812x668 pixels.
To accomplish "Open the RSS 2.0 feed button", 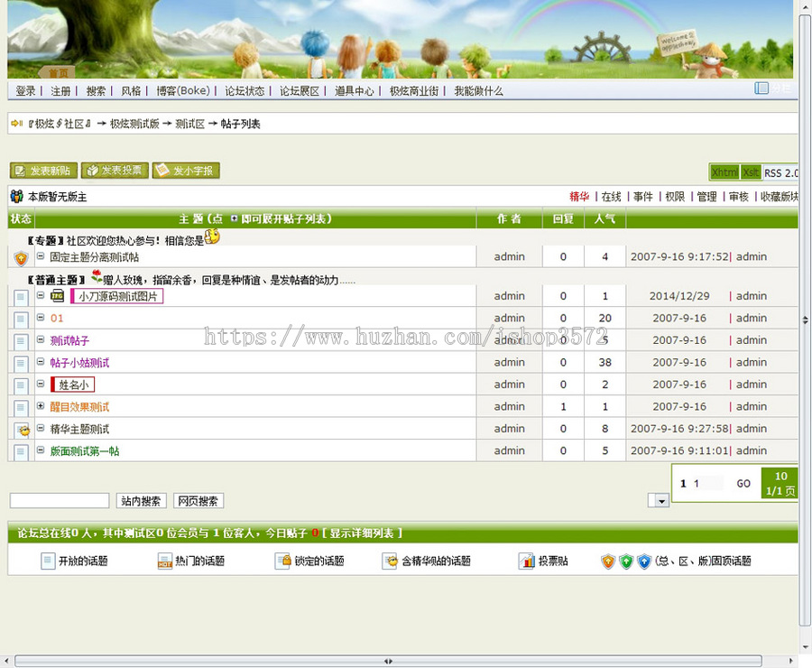I will pos(780,172).
